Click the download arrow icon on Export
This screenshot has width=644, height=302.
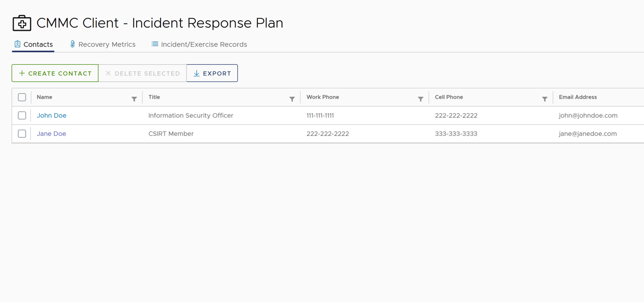[x=196, y=73]
